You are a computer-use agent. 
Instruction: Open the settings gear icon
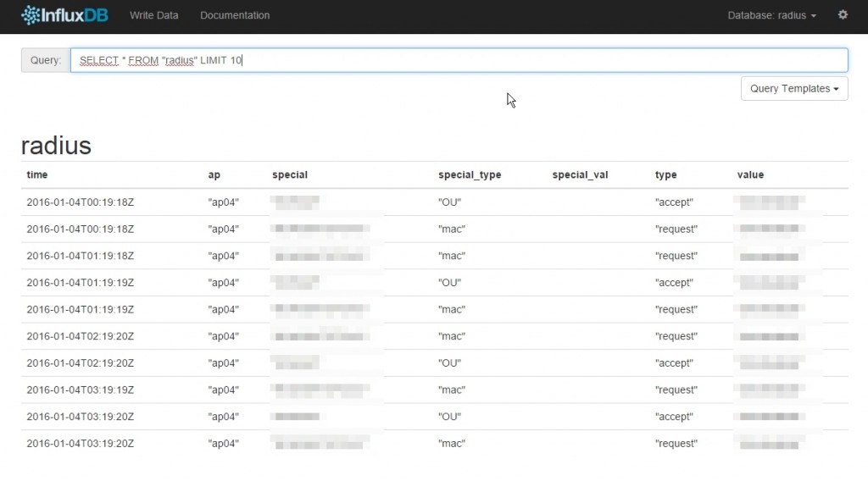pos(843,15)
